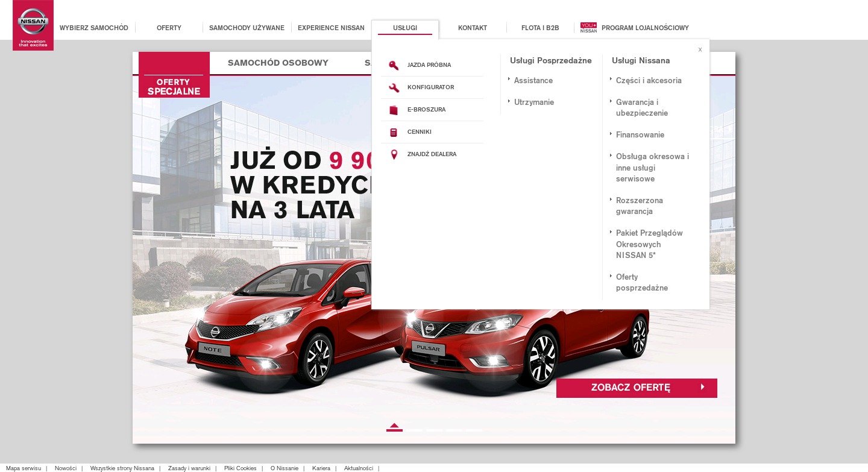This screenshot has width=868, height=472.
Task: Select the second carousel slide indicator
Action: (414, 430)
